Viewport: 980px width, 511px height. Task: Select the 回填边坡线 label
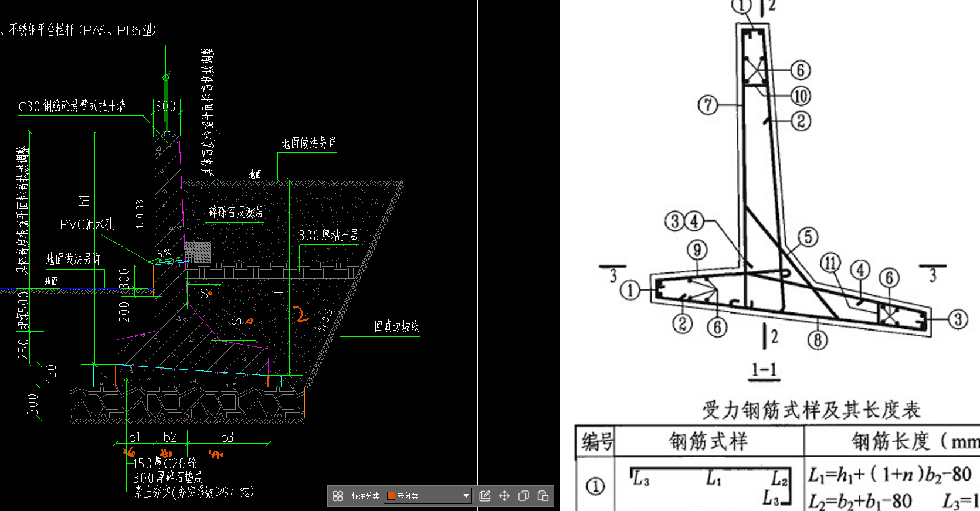point(397,326)
